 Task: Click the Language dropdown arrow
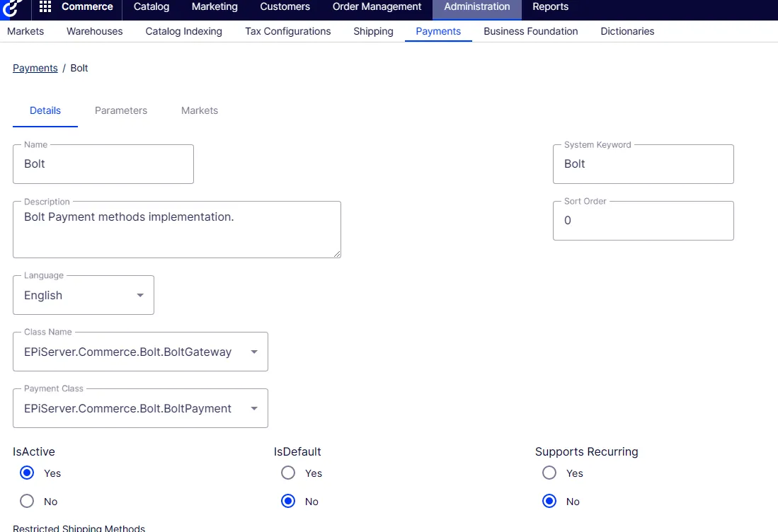(x=140, y=295)
